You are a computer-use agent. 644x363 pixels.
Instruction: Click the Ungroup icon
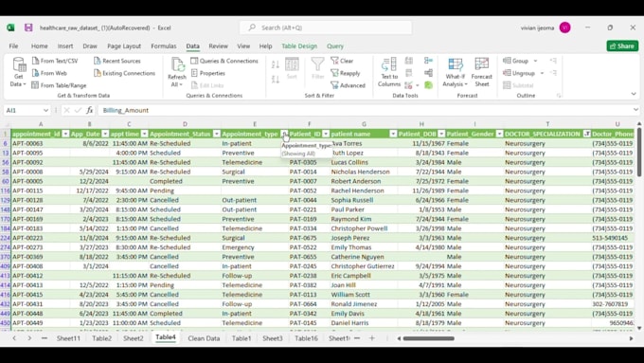pyautogui.click(x=508, y=73)
